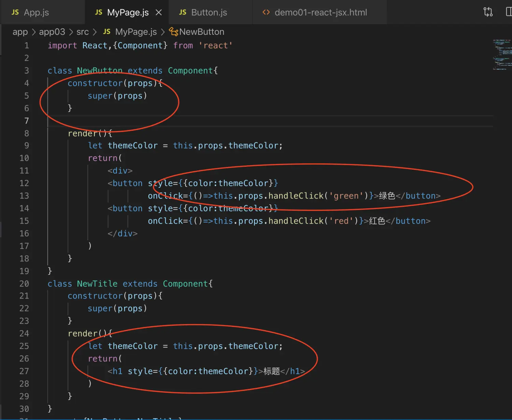Image resolution: width=512 pixels, height=420 pixels.
Task: Click the 'green' string on line 13
Action: tap(346, 196)
